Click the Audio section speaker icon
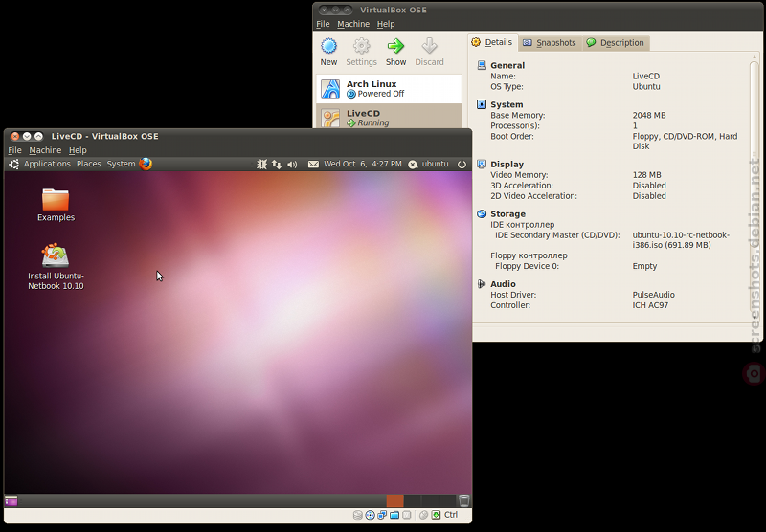Viewport: 766px width, 532px height. [x=482, y=283]
